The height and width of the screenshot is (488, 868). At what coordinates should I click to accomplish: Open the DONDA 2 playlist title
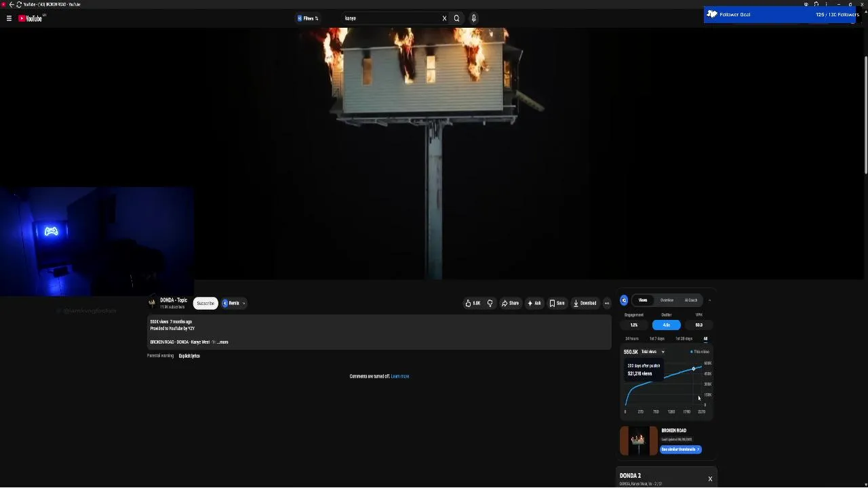click(630, 476)
